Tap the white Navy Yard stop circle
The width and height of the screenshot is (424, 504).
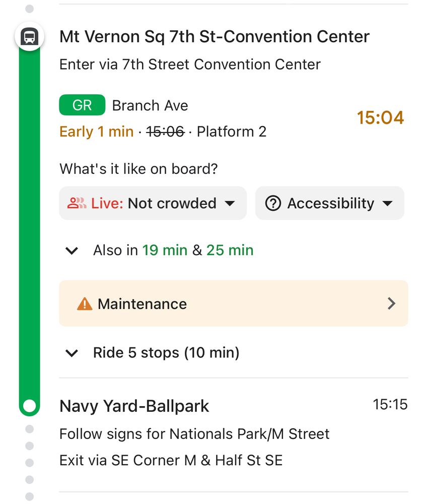(30, 406)
